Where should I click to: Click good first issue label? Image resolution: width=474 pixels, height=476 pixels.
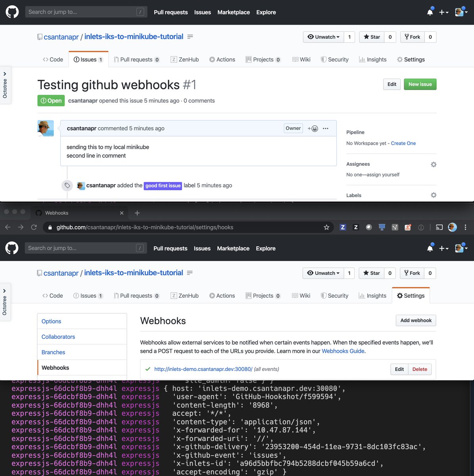point(163,186)
